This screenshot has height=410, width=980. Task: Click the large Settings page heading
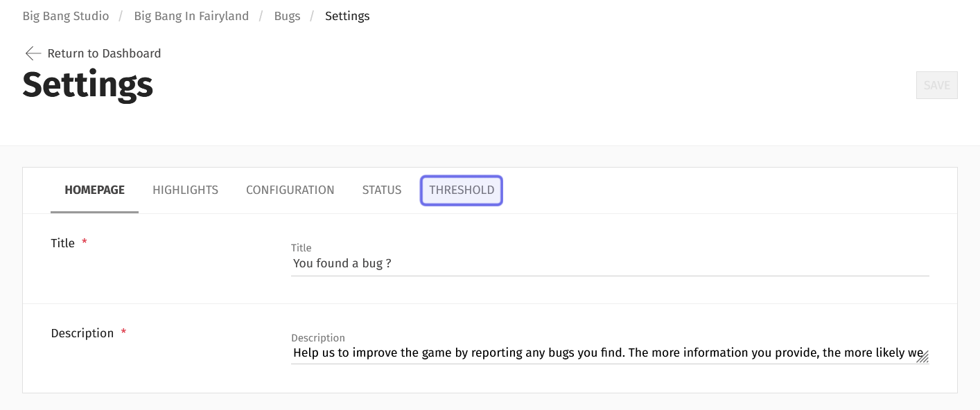pyautogui.click(x=88, y=84)
